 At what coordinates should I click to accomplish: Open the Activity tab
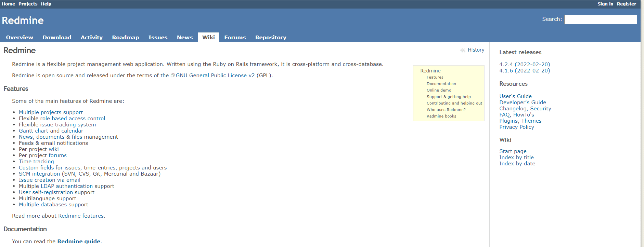tap(92, 37)
